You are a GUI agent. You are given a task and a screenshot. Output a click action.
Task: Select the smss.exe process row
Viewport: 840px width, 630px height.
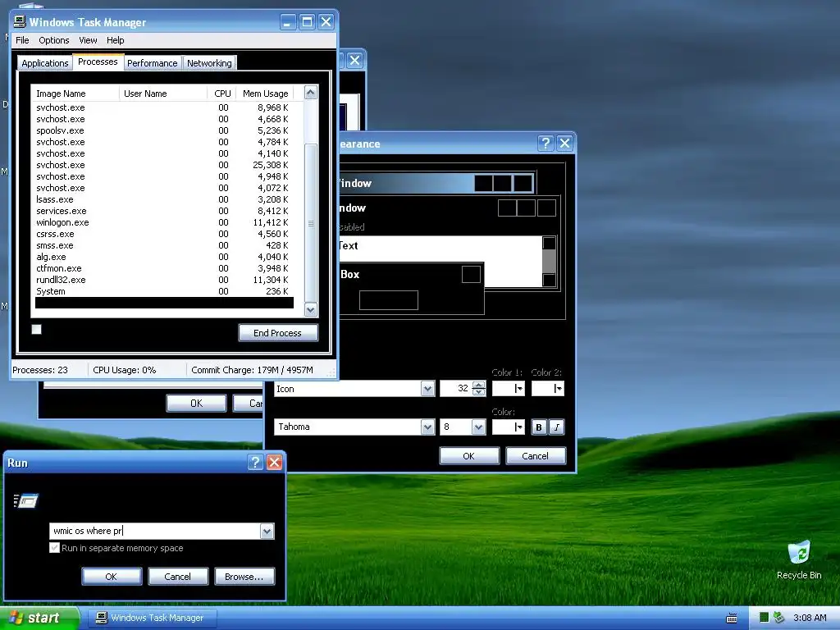[x=162, y=245]
